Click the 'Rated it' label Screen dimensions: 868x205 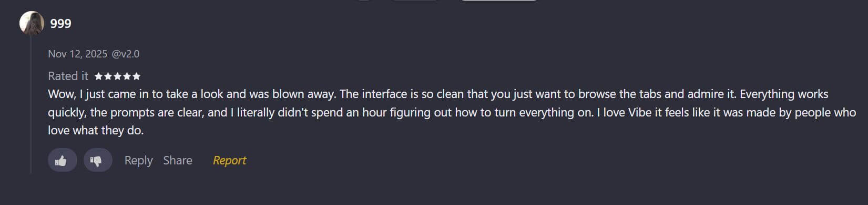pos(68,76)
